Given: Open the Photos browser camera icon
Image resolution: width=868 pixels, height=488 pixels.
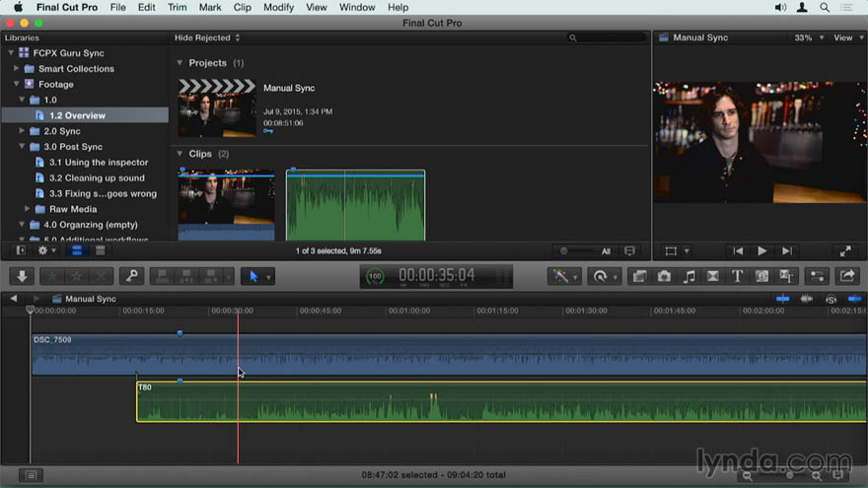Looking at the screenshot, I should pyautogui.click(x=664, y=276).
